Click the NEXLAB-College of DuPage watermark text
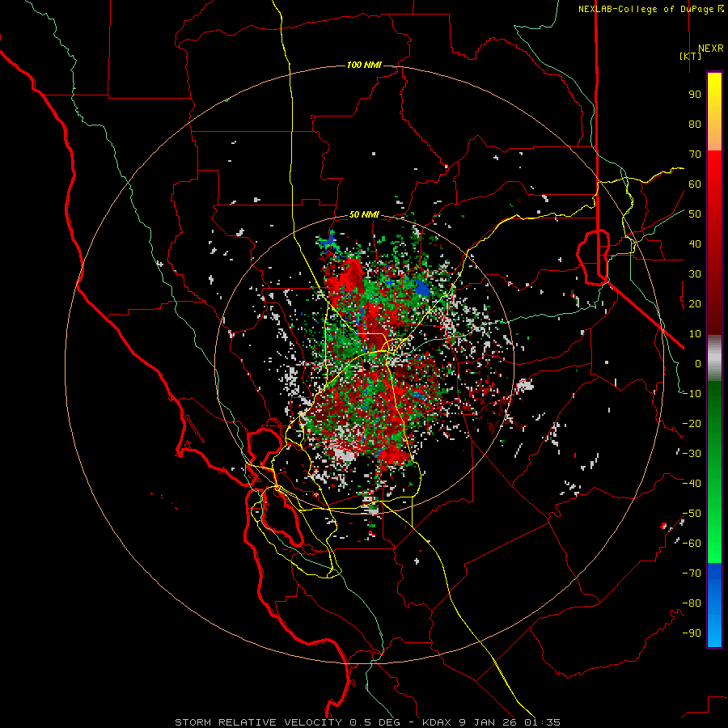This screenshot has width=728, height=728. click(651, 9)
